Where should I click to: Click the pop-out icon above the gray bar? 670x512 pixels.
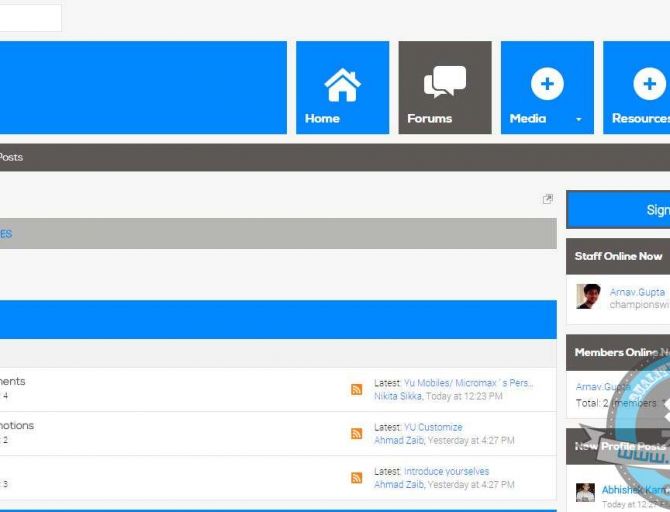pyautogui.click(x=547, y=199)
